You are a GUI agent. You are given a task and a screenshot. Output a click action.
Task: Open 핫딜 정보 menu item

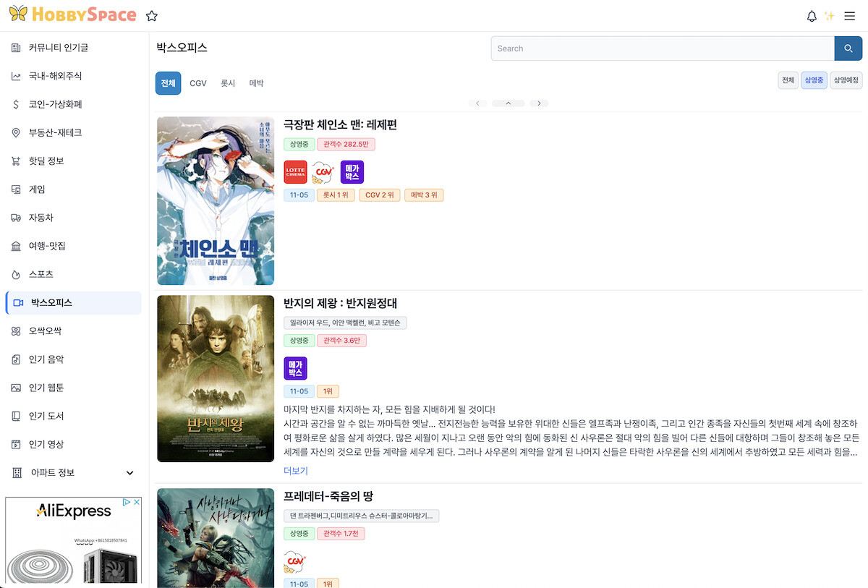73,161
